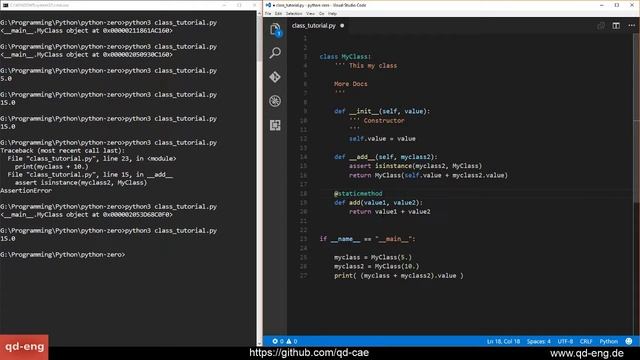Click 'myclass2 = MyClass(10.)' on line 26
This screenshot has width=640, height=360.
(376, 266)
